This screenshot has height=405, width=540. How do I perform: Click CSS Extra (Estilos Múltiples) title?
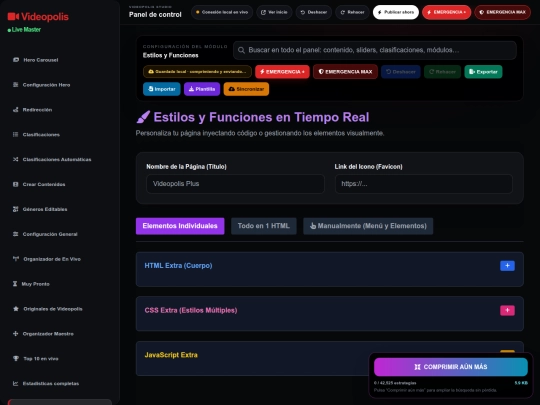pos(191,310)
